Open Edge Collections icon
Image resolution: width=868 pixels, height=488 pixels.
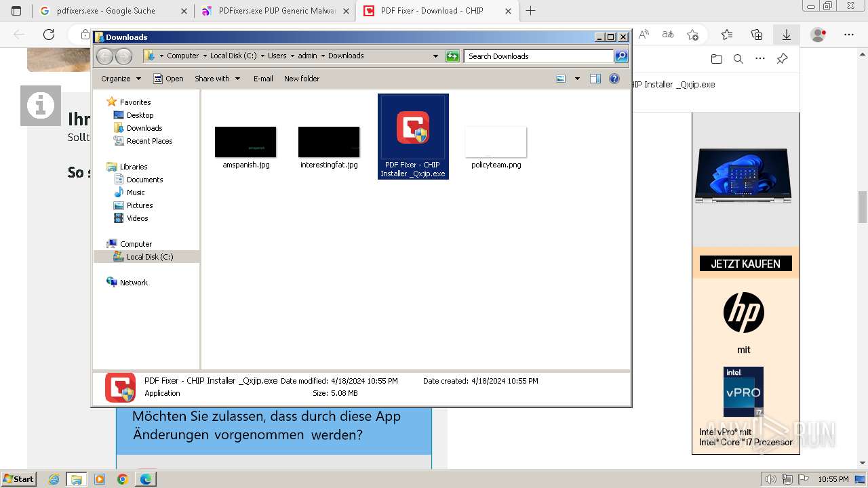click(x=757, y=35)
